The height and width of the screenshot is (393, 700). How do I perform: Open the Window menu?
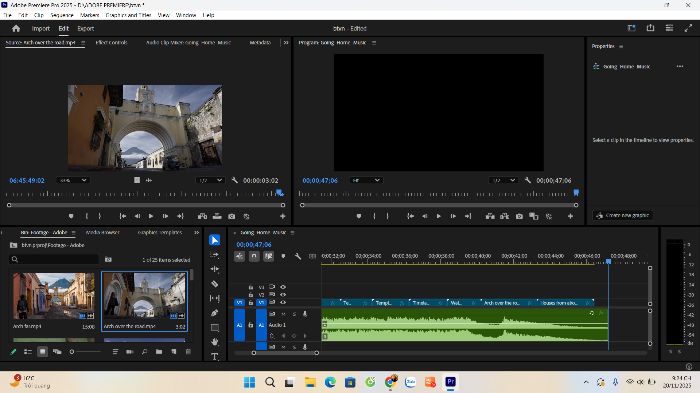pos(186,15)
